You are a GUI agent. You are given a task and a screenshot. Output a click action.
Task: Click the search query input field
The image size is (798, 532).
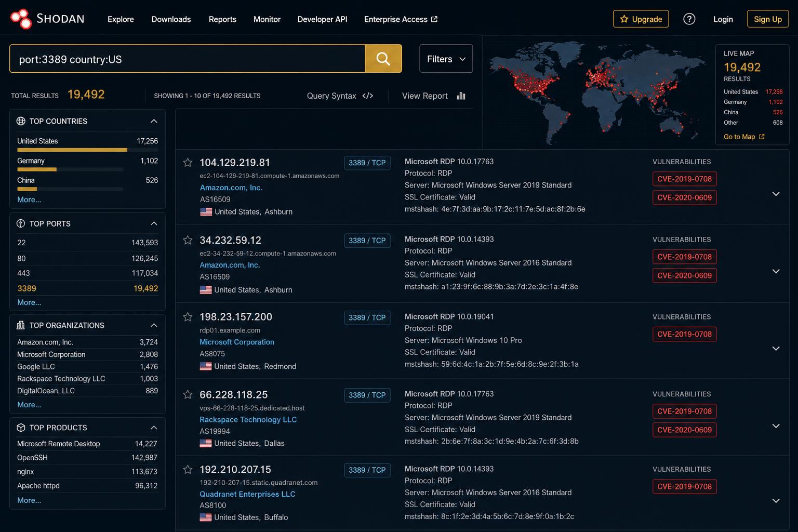tap(187, 59)
